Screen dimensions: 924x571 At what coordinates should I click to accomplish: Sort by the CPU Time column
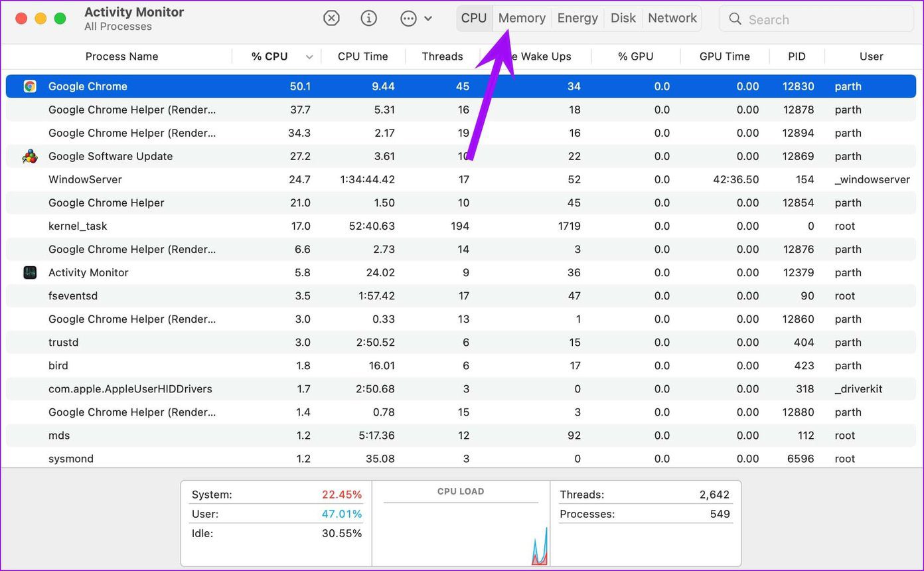click(x=363, y=56)
